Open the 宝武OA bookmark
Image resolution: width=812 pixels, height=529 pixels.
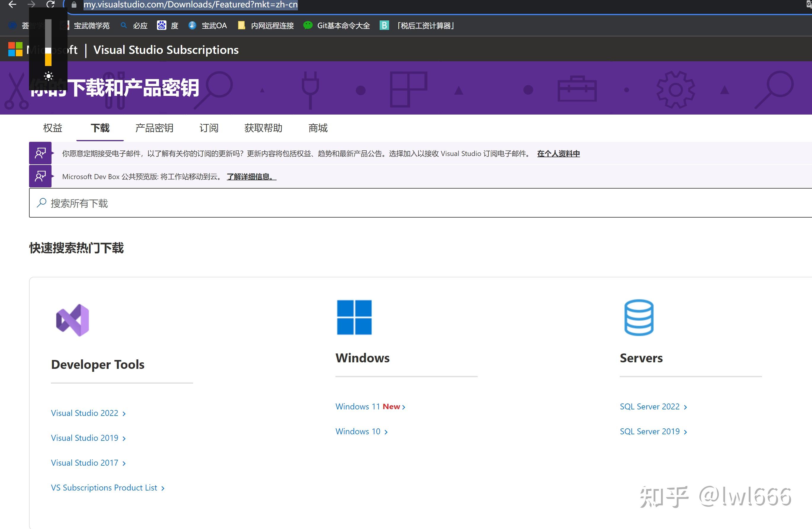coord(214,25)
